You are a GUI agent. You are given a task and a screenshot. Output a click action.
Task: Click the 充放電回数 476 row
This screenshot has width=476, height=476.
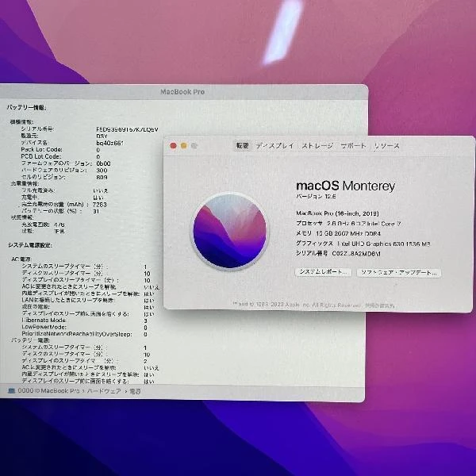point(43,225)
